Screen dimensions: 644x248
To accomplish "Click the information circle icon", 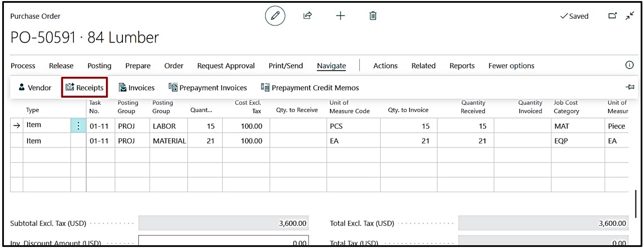I will point(630,66).
